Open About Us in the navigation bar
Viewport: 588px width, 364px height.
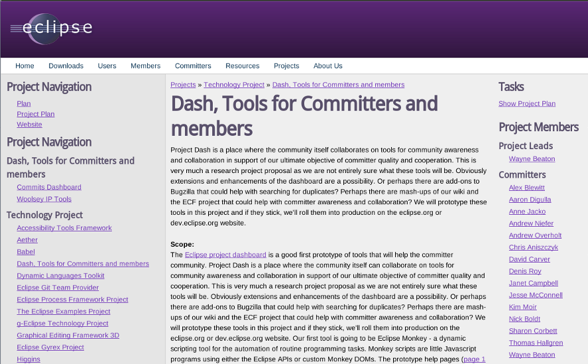(327, 66)
